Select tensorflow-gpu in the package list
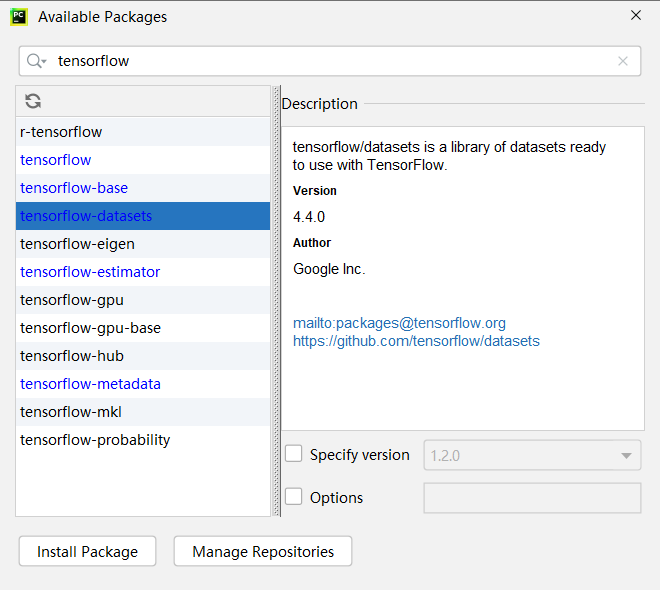This screenshot has height=590, width=660. tap(72, 300)
